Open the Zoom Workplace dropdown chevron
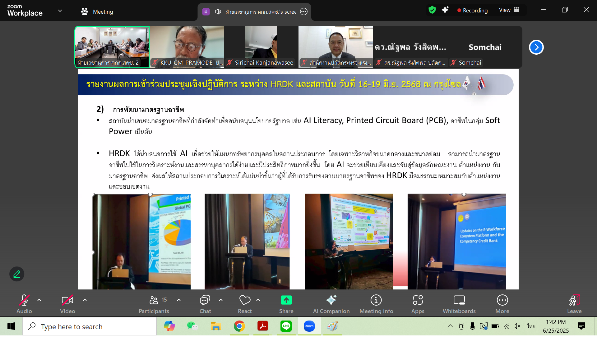The image size is (597, 364). (x=60, y=11)
